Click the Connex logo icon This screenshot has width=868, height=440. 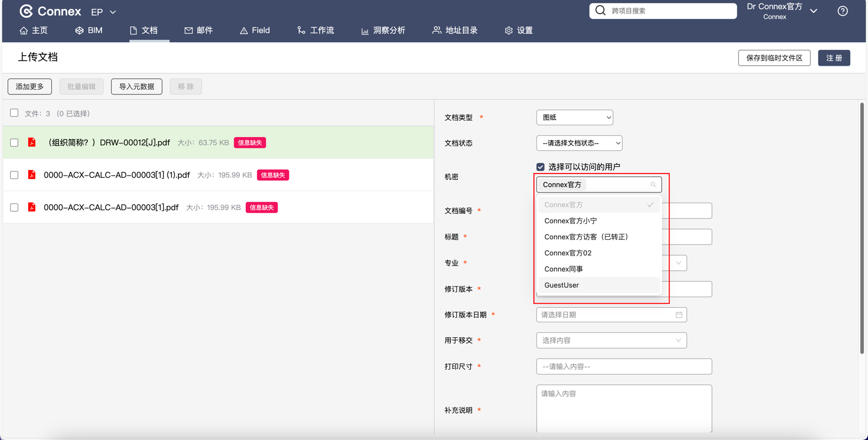[26, 11]
